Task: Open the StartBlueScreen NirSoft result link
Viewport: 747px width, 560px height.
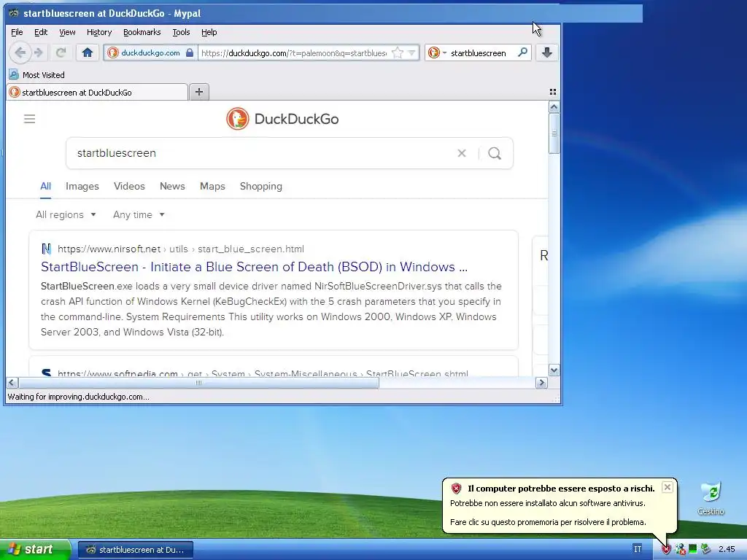Action: click(255, 267)
